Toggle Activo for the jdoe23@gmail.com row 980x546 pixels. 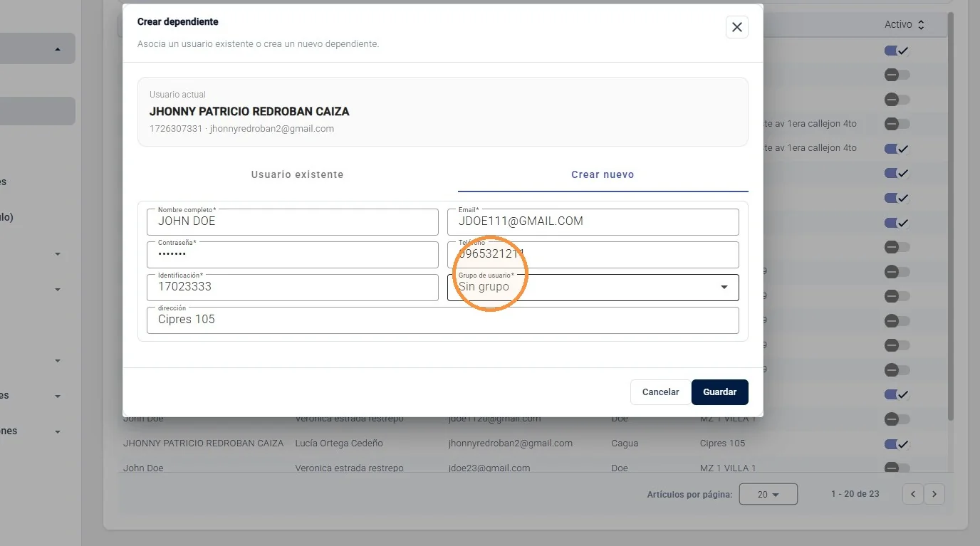point(897,468)
